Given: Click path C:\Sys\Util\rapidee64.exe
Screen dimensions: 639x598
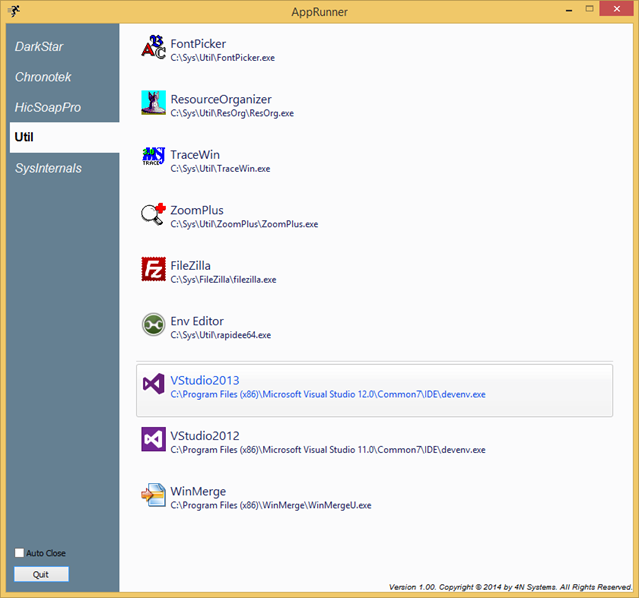Looking at the screenshot, I should pyautogui.click(x=220, y=335).
